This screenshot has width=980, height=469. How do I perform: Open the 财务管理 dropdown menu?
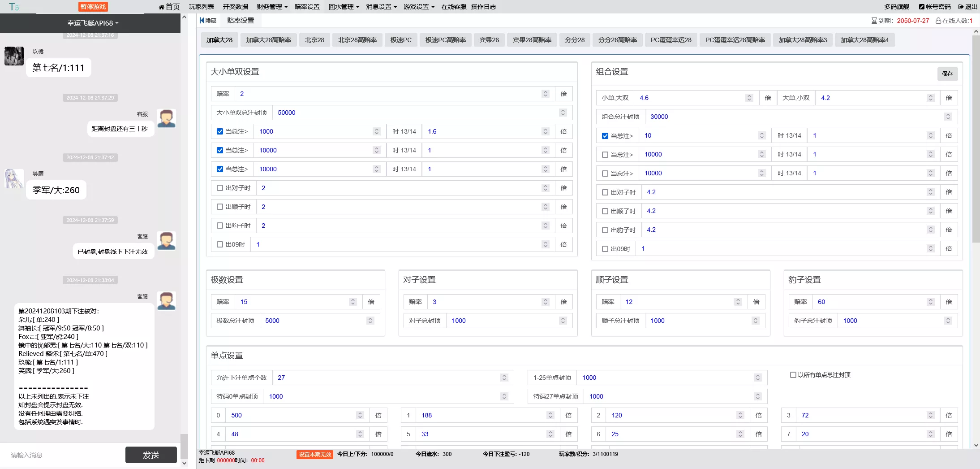tap(272, 7)
